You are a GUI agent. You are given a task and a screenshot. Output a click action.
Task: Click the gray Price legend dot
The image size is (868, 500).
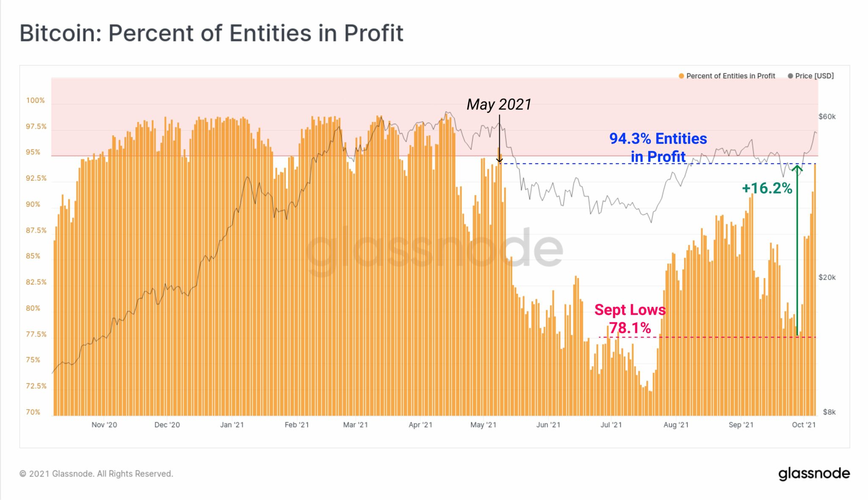tap(790, 76)
